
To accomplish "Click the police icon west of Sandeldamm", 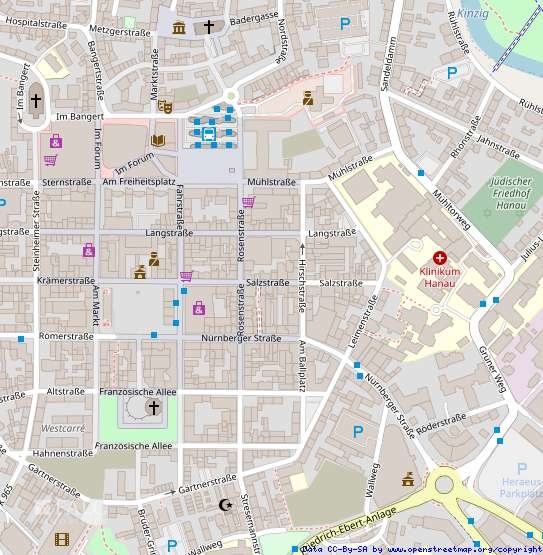I will (x=308, y=98).
